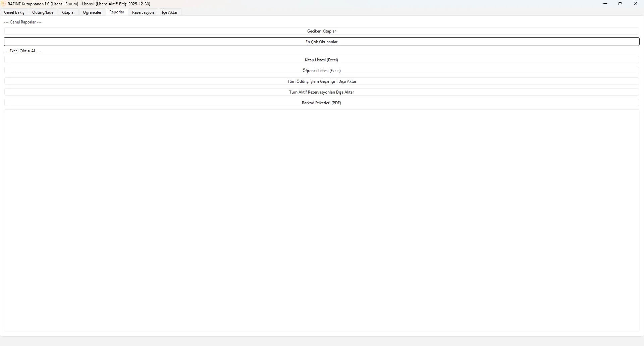
Task: Switch to the Genel Bakış tab
Action: 14,12
